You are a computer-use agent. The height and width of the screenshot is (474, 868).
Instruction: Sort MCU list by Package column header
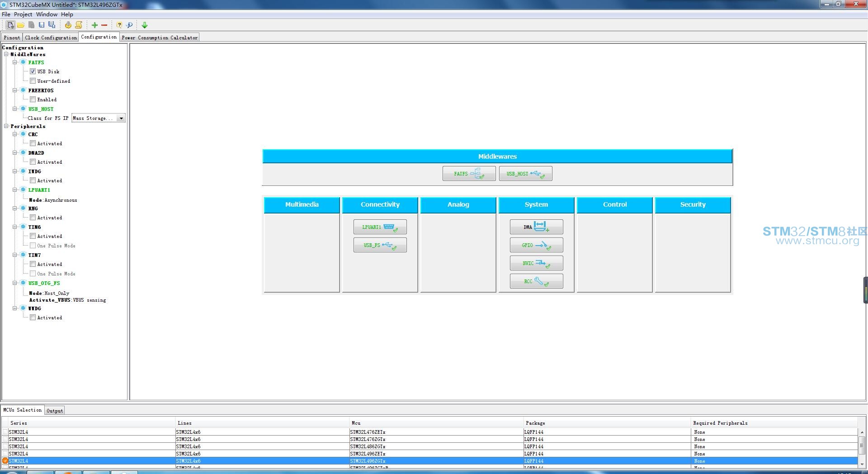click(607, 423)
